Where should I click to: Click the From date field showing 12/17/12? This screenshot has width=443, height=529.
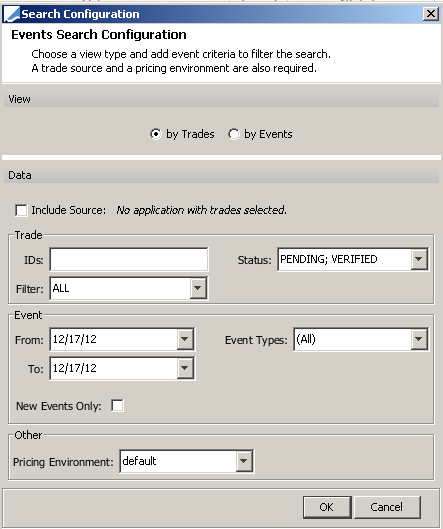[x=114, y=339]
